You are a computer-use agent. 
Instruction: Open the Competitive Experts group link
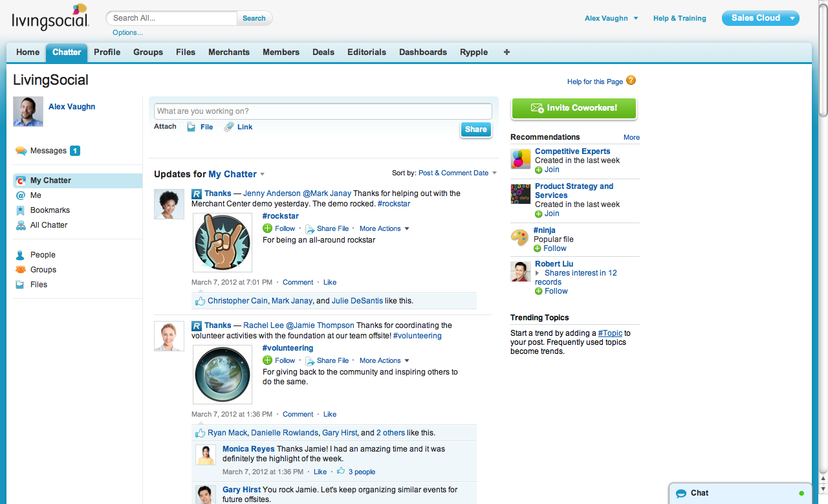click(x=572, y=151)
